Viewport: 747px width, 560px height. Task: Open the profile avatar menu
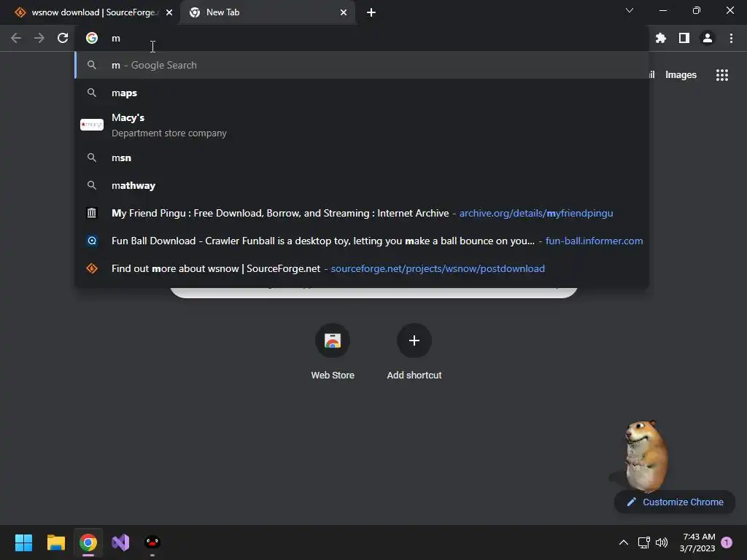coord(708,38)
